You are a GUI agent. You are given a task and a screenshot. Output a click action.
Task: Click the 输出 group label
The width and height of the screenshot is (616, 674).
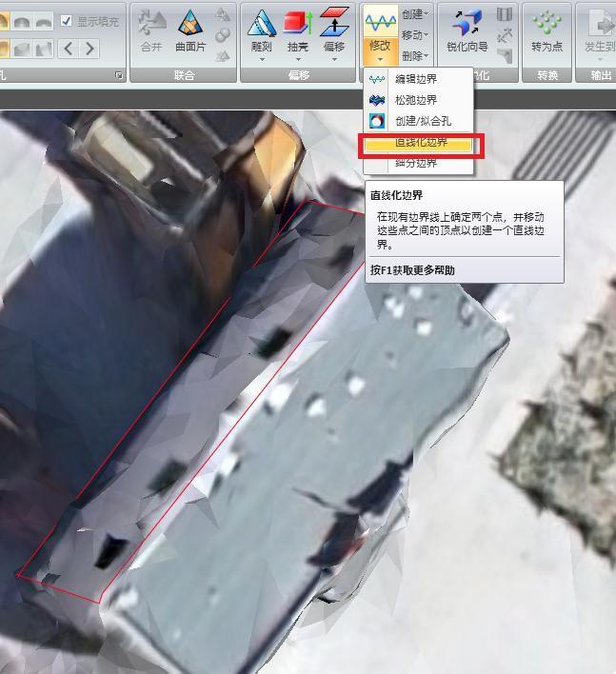point(602,75)
